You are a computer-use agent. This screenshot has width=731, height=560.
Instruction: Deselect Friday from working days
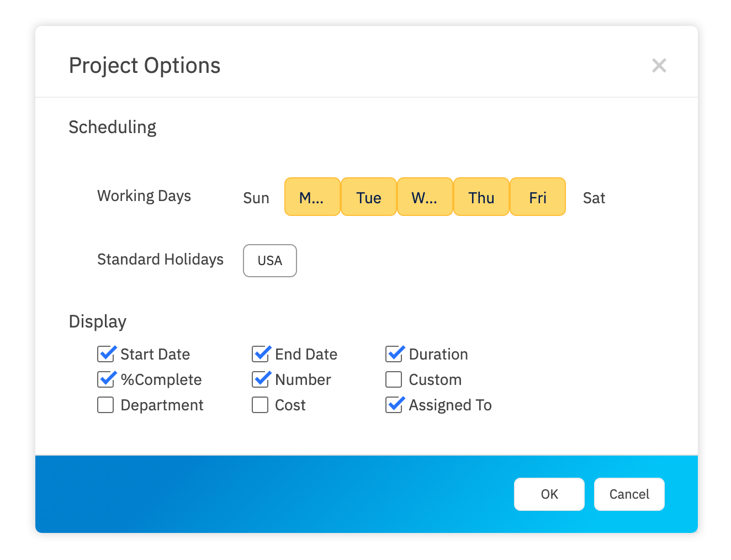537,197
